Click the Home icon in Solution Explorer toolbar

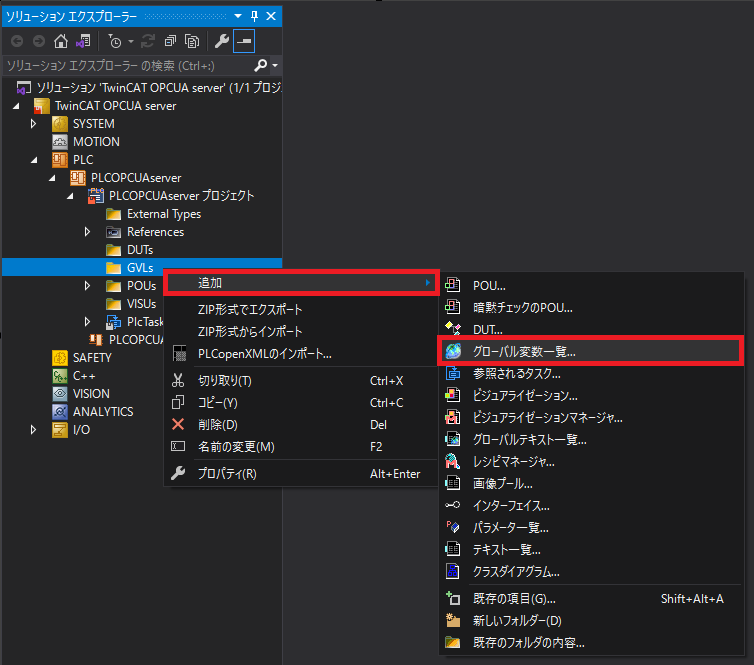(61, 41)
